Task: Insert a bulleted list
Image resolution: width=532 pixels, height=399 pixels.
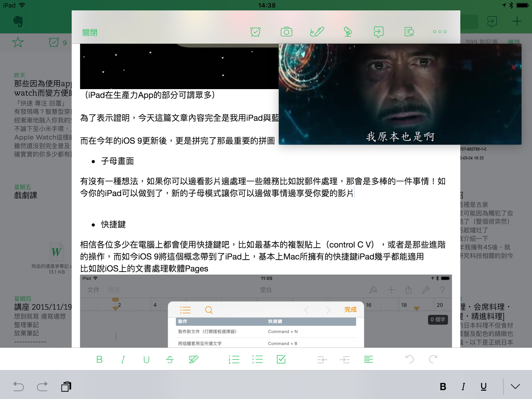Action: point(257,359)
